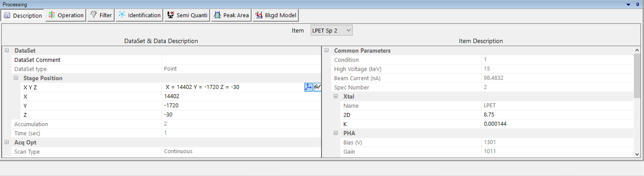The width and height of the screenshot is (644, 176).
Task: Collapse the Stage Position group
Action: coord(16,78)
